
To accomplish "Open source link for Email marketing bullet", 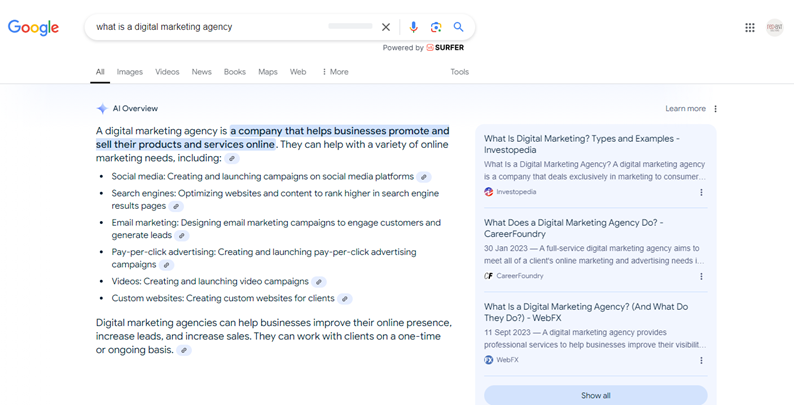I will tap(182, 235).
